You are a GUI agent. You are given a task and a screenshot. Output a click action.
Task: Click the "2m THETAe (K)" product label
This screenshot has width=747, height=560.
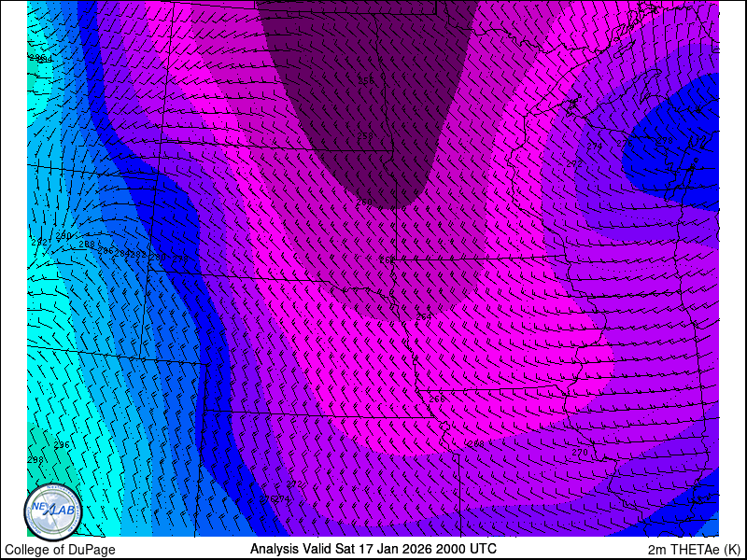[695, 550]
